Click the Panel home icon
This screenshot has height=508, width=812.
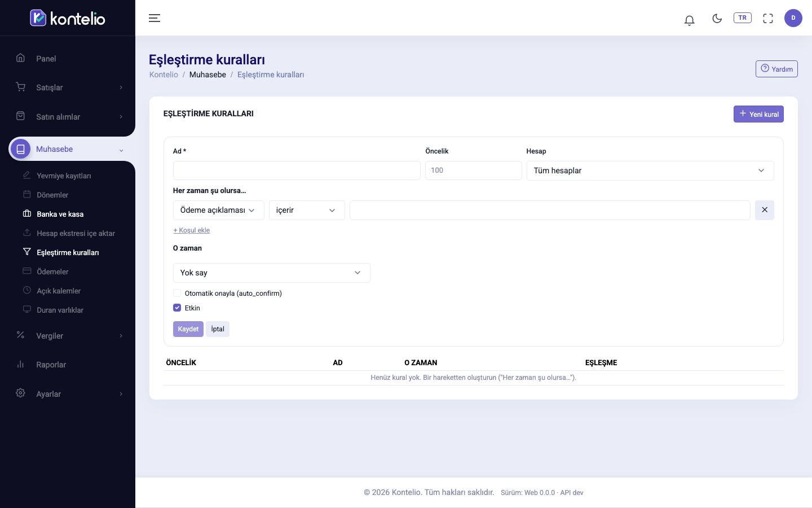point(21,58)
